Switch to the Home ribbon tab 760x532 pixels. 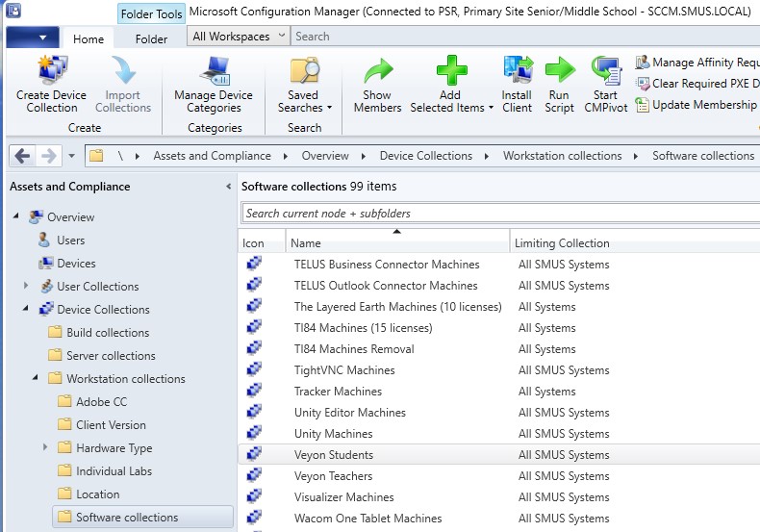tap(89, 38)
